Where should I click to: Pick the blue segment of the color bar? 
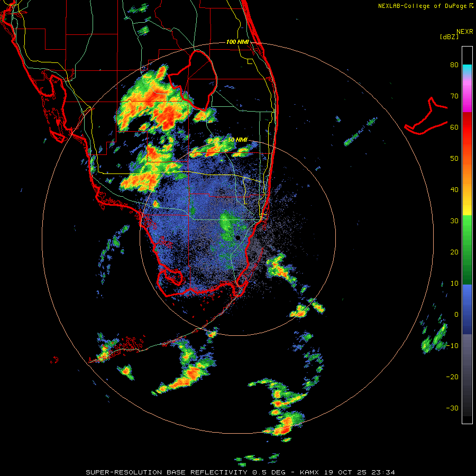pyautogui.click(x=467, y=309)
